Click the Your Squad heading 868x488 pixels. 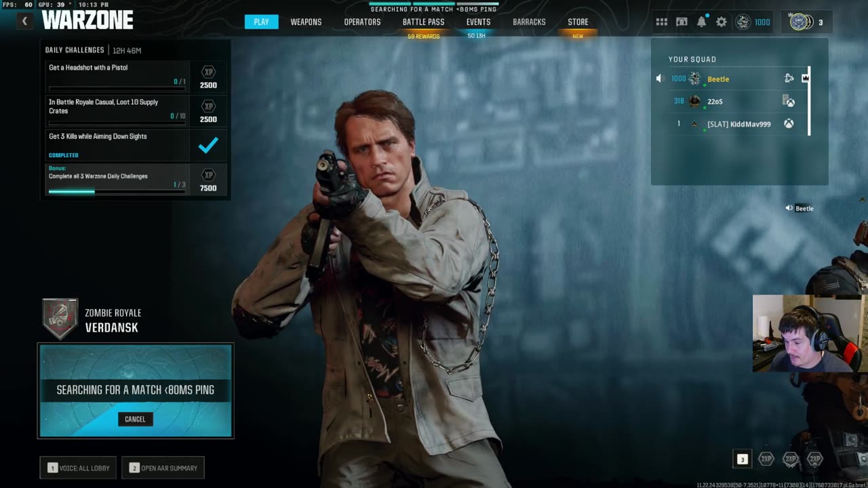[692, 59]
